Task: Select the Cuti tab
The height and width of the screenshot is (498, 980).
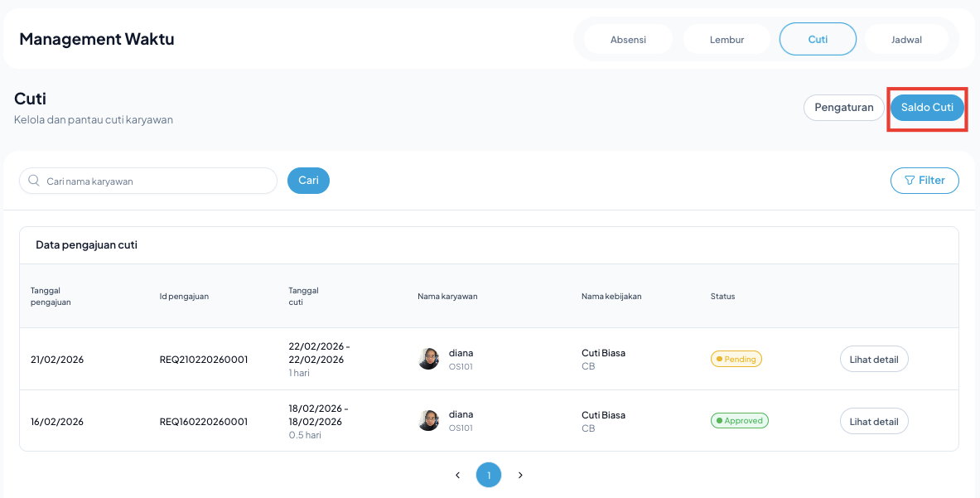Action: point(818,39)
